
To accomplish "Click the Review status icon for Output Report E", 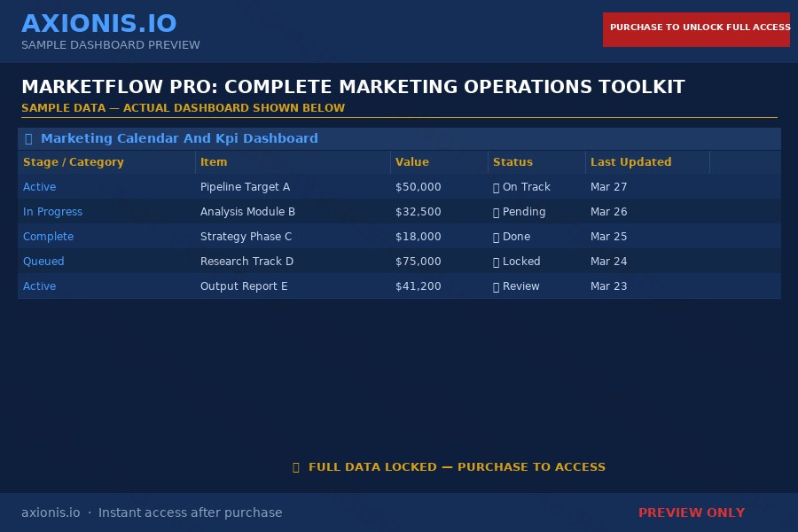I will [x=497, y=286].
